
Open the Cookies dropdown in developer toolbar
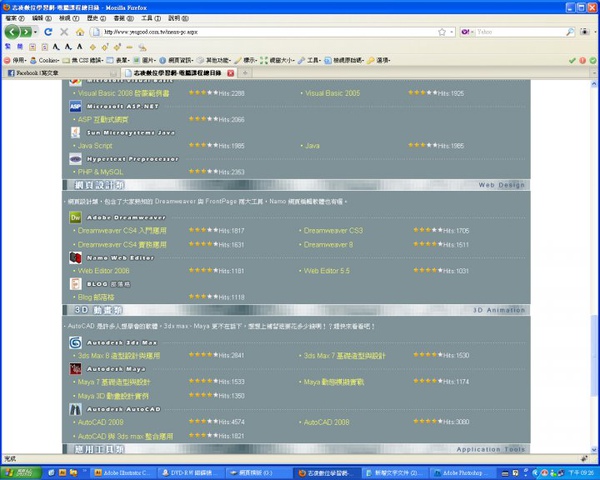[x=44, y=60]
